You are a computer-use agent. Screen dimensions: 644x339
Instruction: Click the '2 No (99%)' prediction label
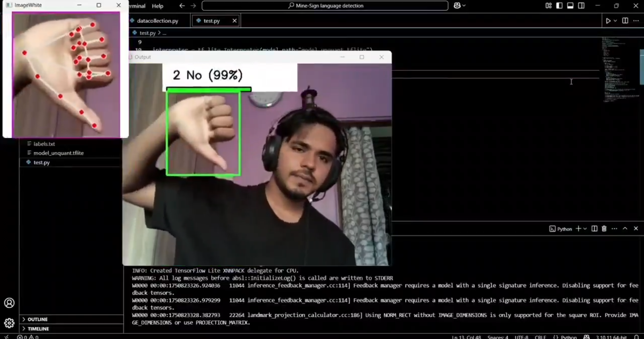pyautogui.click(x=207, y=75)
